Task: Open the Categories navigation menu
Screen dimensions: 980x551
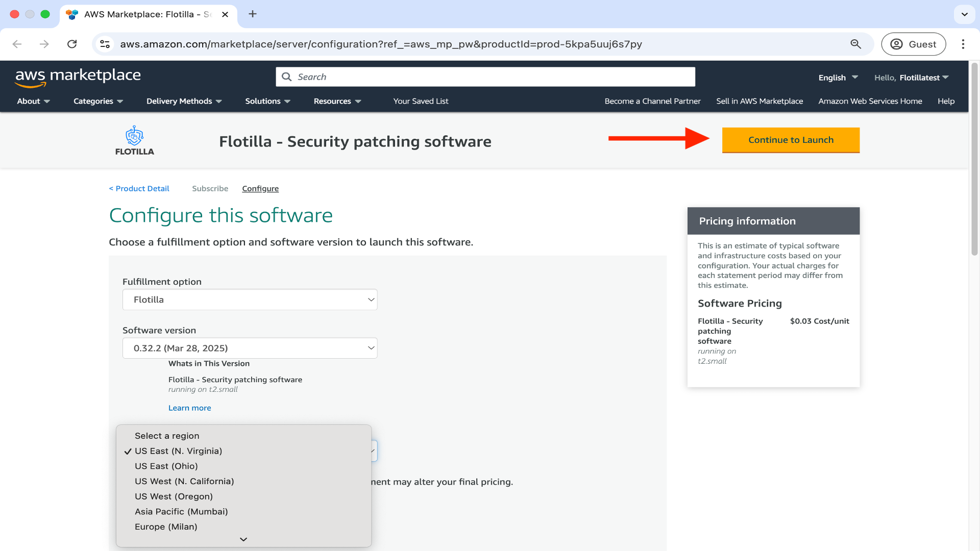Action: 98,101
